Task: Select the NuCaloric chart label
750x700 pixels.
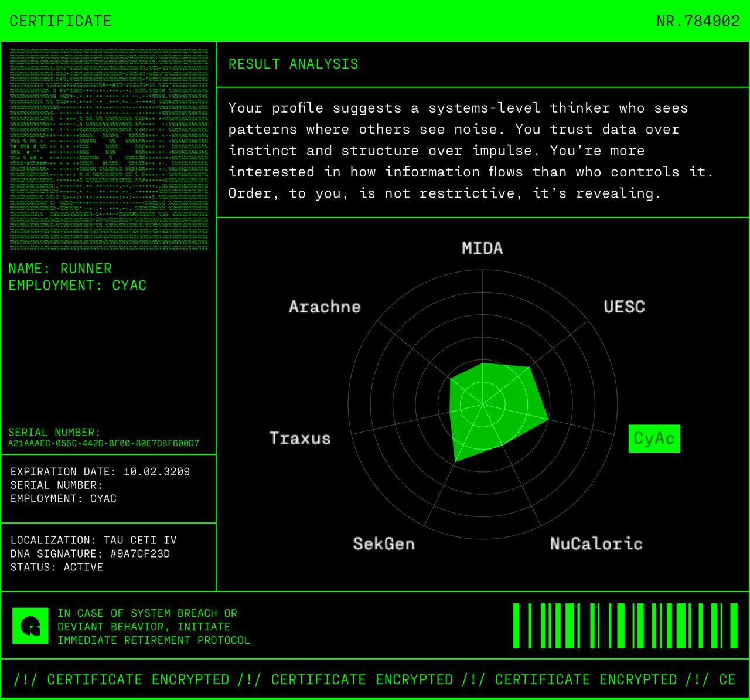Action: point(596,544)
